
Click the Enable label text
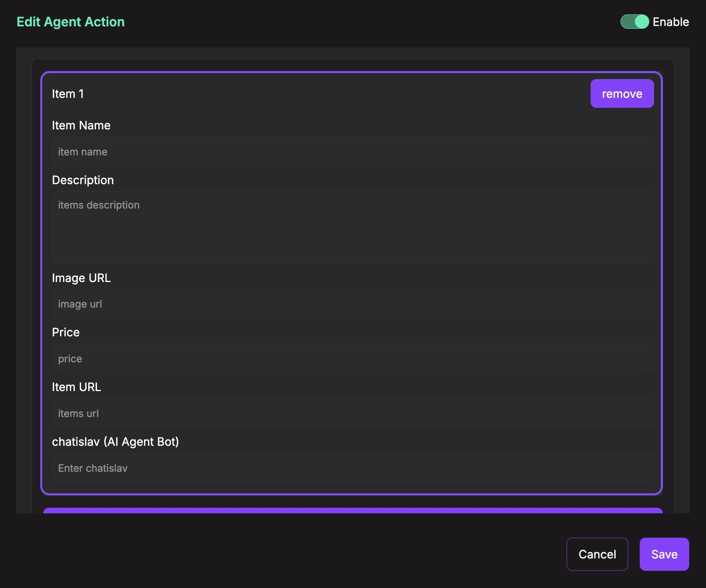[670, 22]
